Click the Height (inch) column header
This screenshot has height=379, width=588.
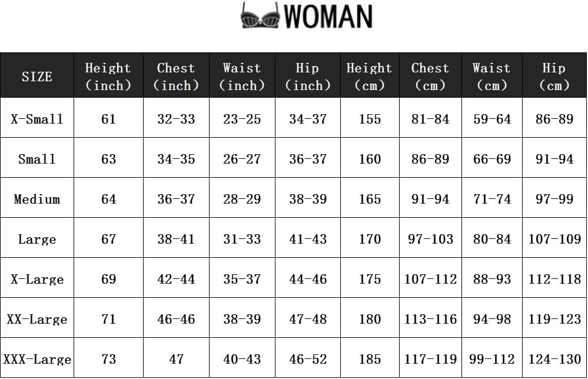point(108,77)
